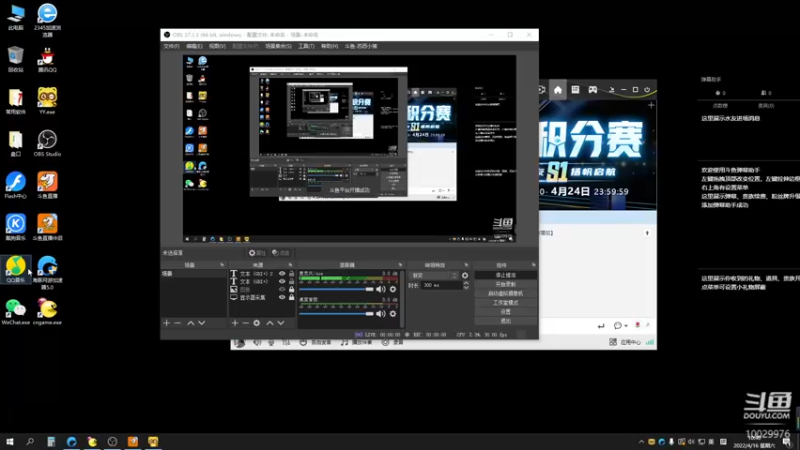Toggle visibility of the display capture source
This screenshot has width=800, height=450.
[282, 297]
